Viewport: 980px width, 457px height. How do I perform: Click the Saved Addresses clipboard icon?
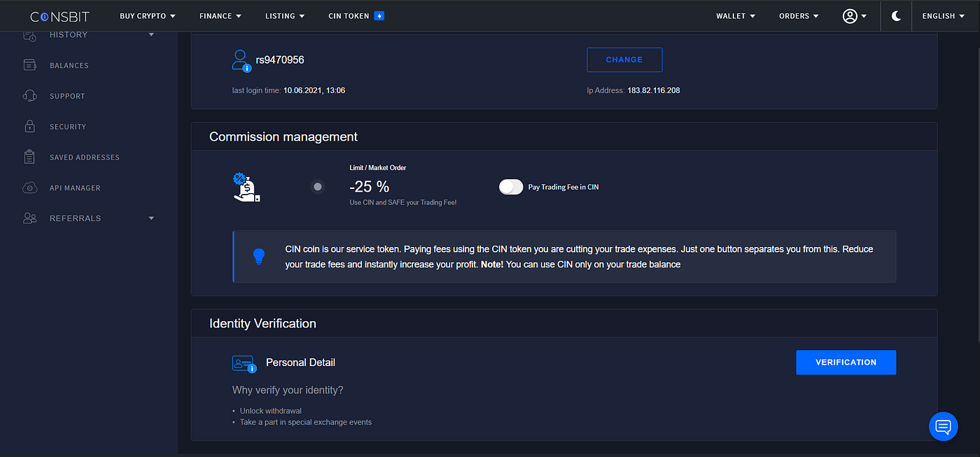point(29,157)
